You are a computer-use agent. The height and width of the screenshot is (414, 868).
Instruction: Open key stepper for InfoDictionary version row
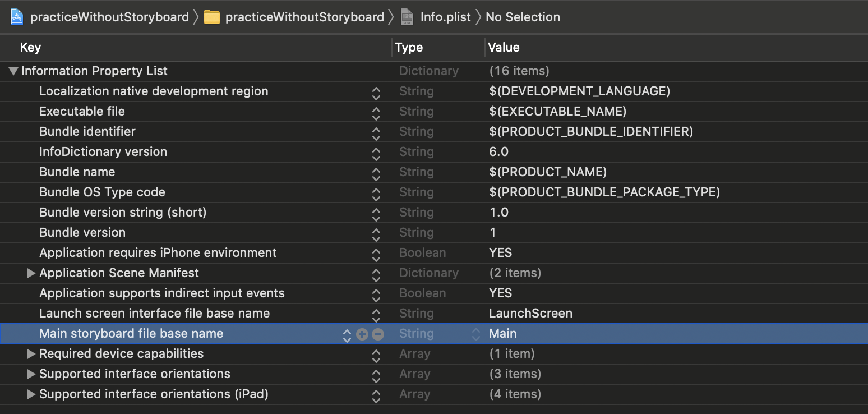point(376,154)
